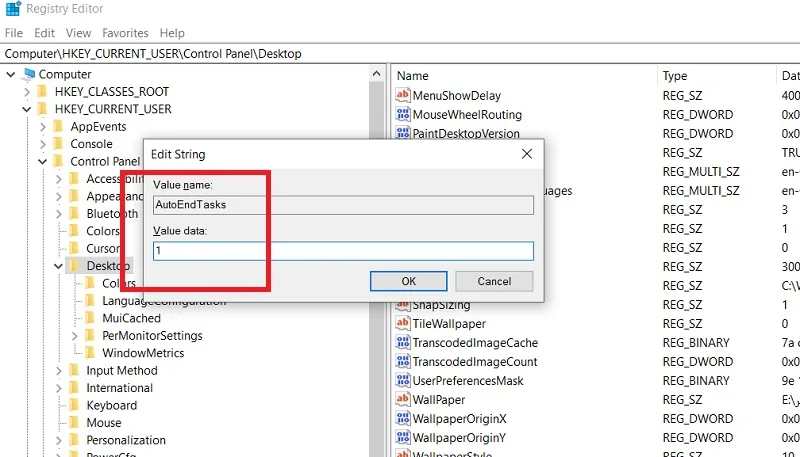Select the WallPaper string value icon
This screenshot has width=800, height=457.
pos(403,399)
